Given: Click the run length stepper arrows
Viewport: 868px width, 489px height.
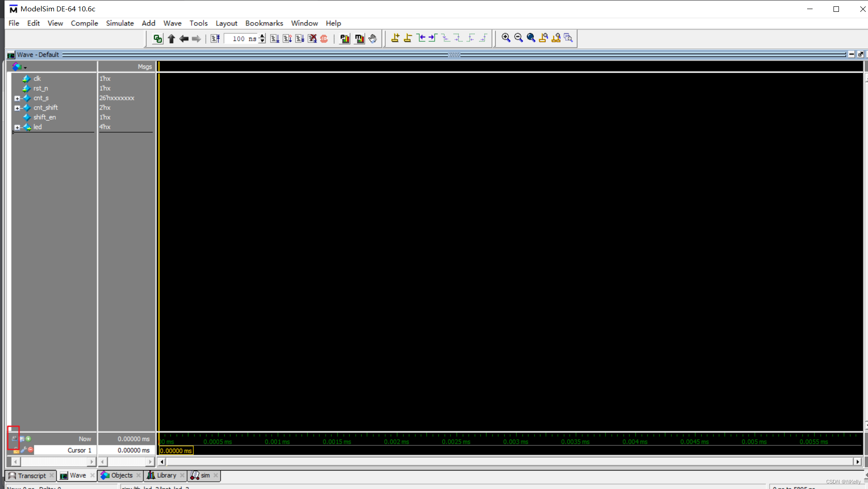Looking at the screenshot, I should (262, 39).
